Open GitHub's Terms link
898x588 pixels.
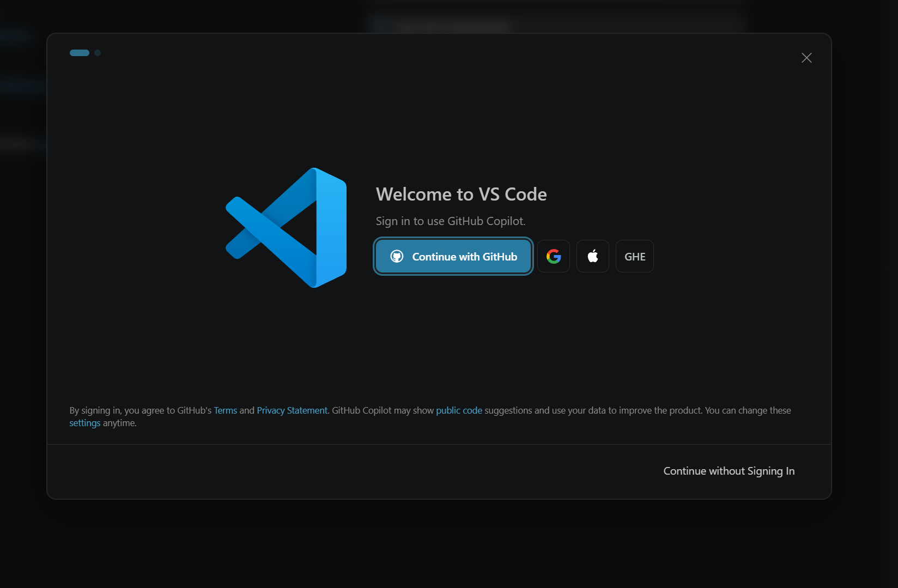click(226, 410)
